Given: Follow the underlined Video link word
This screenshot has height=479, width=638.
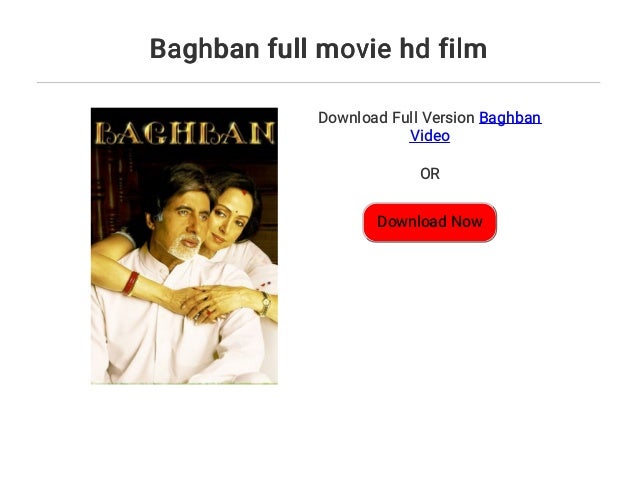Looking at the screenshot, I should 429,136.
